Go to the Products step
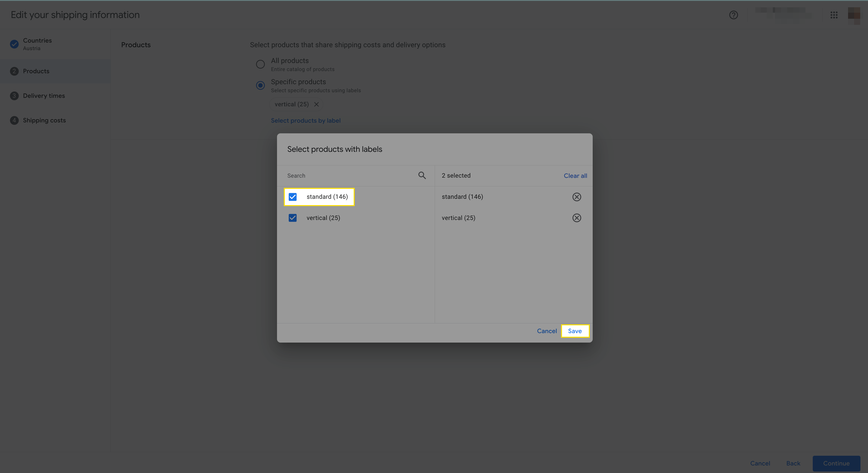868x473 pixels. pos(55,71)
